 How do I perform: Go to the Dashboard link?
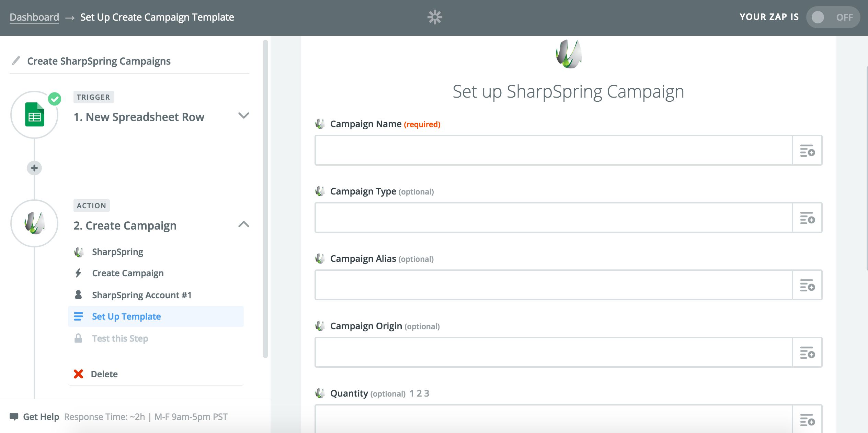point(34,17)
